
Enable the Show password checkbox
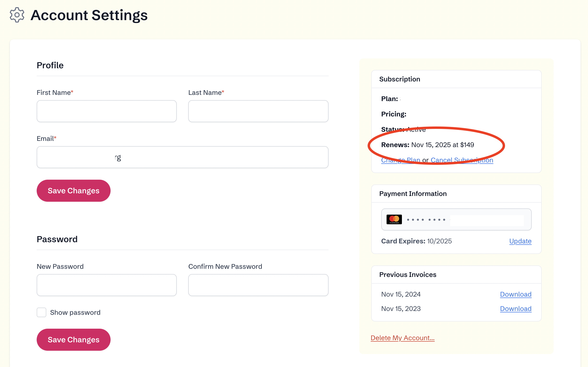click(x=41, y=312)
